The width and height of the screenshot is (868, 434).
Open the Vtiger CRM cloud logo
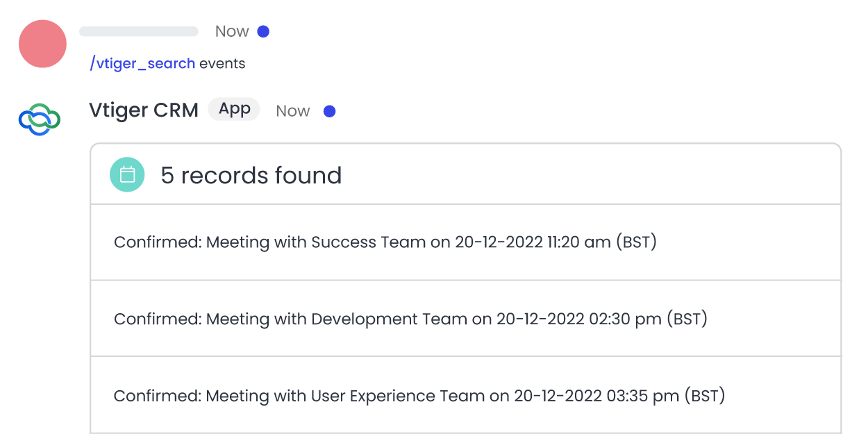40,119
